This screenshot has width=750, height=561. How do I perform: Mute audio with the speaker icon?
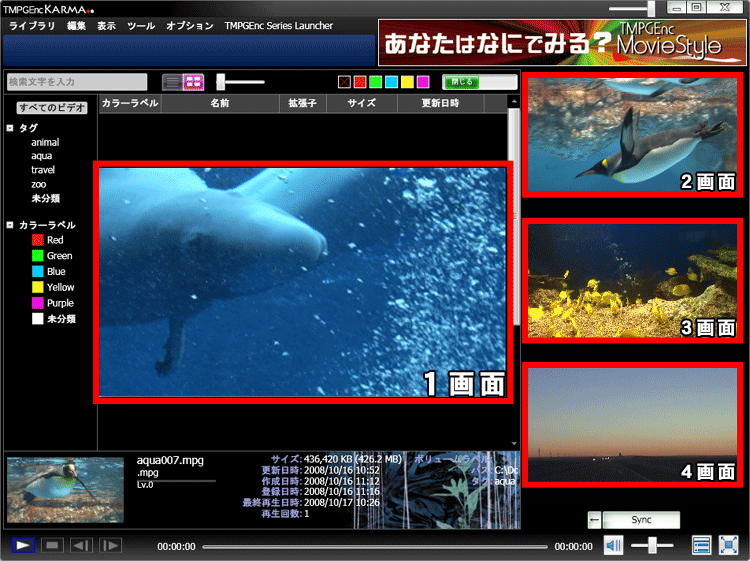613,545
